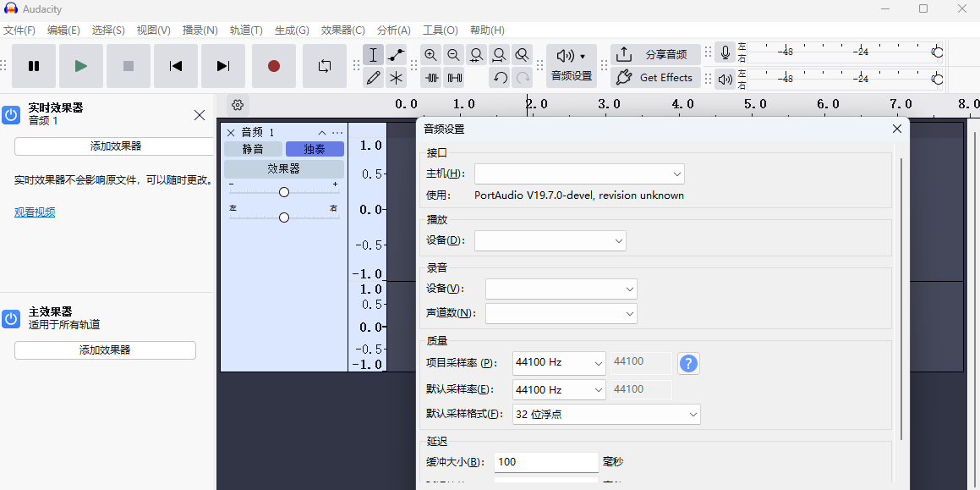Expand the 播放 设备(D) dropdown
This screenshot has height=490, width=980.
coord(550,241)
